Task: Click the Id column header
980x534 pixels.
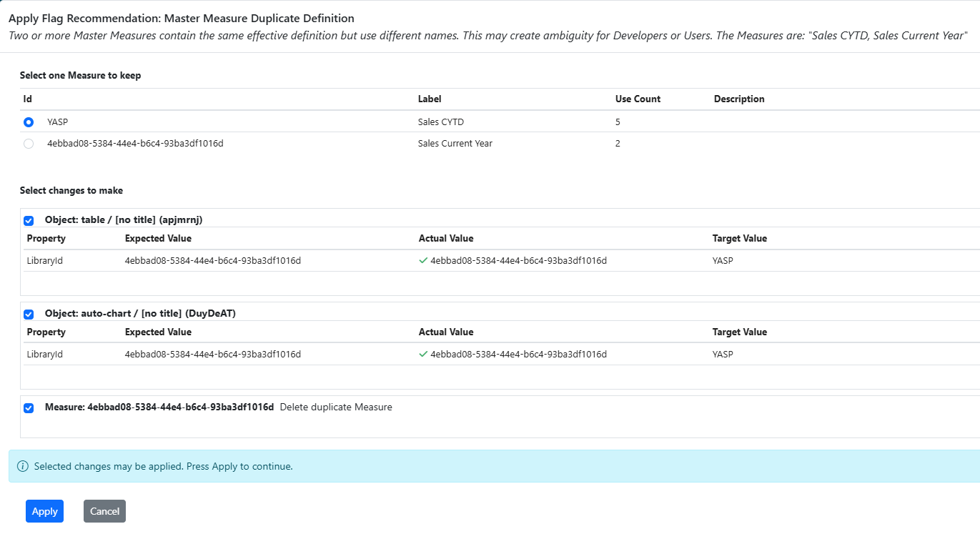Action: (x=28, y=99)
